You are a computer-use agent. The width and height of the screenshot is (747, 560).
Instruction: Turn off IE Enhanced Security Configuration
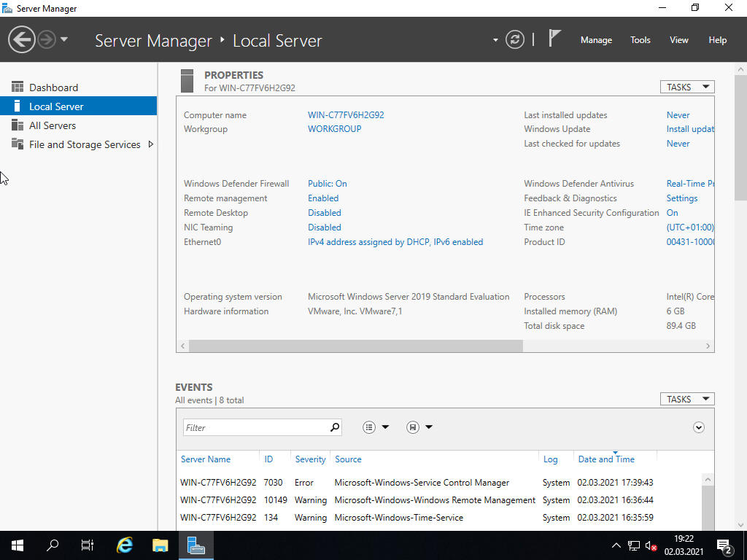point(672,212)
